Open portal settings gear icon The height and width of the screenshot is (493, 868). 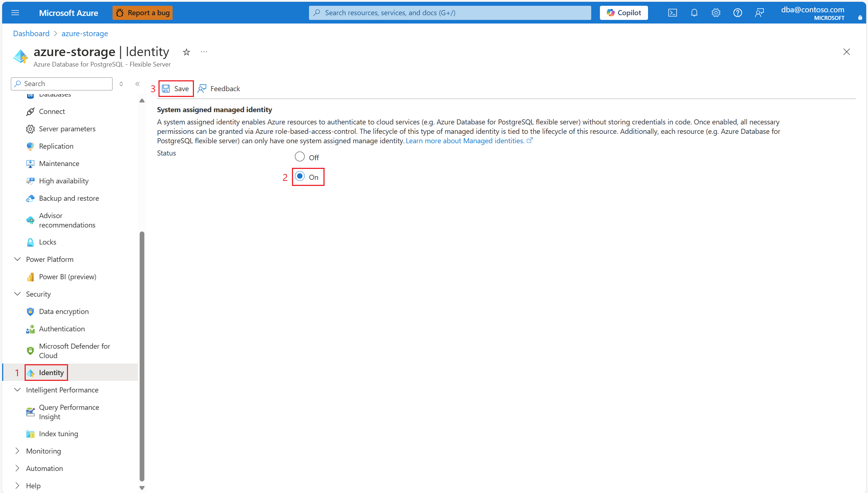(716, 13)
